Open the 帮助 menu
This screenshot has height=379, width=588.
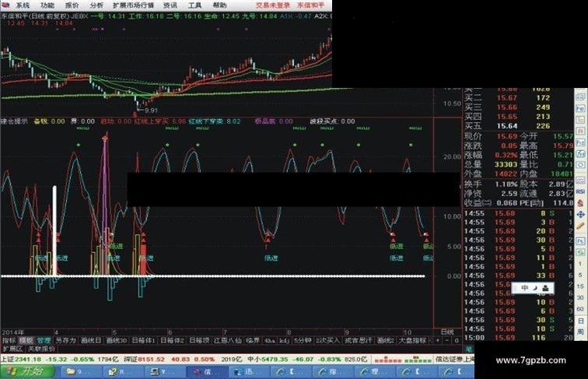[x=220, y=5]
